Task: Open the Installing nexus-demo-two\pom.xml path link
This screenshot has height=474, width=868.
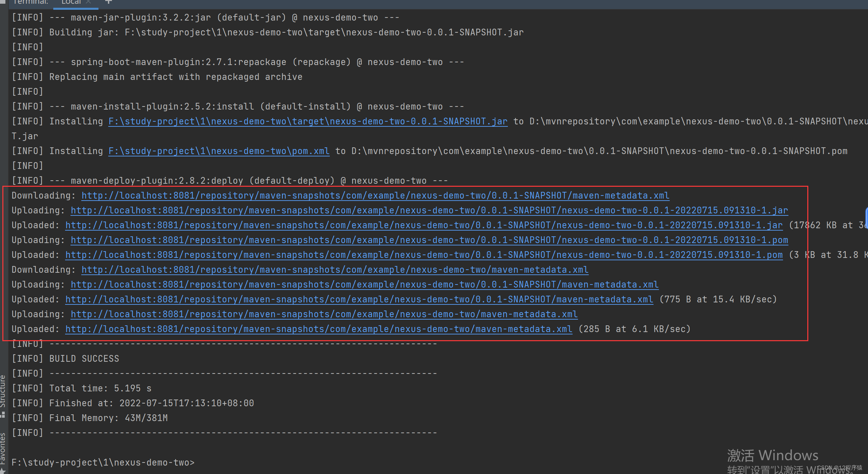Action: coord(219,151)
